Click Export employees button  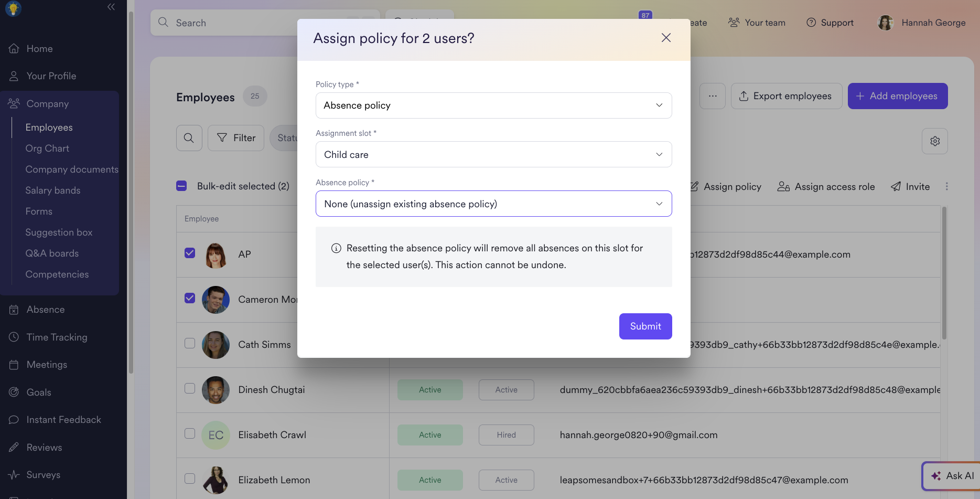pyautogui.click(x=787, y=96)
